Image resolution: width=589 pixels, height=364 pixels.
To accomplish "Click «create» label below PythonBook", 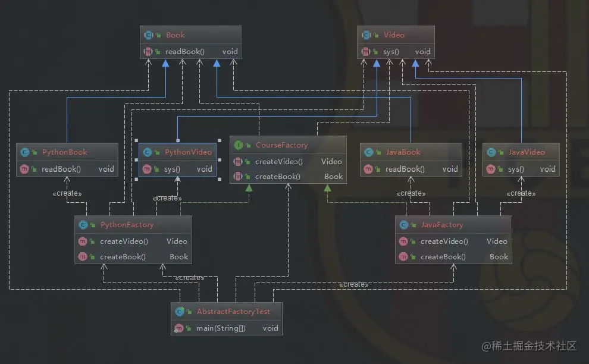I will (67, 193).
